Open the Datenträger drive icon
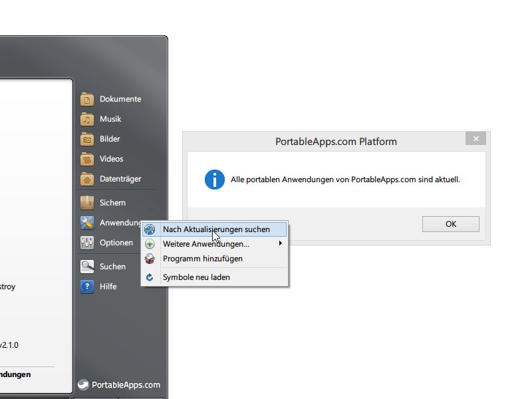 tap(87, 179)
